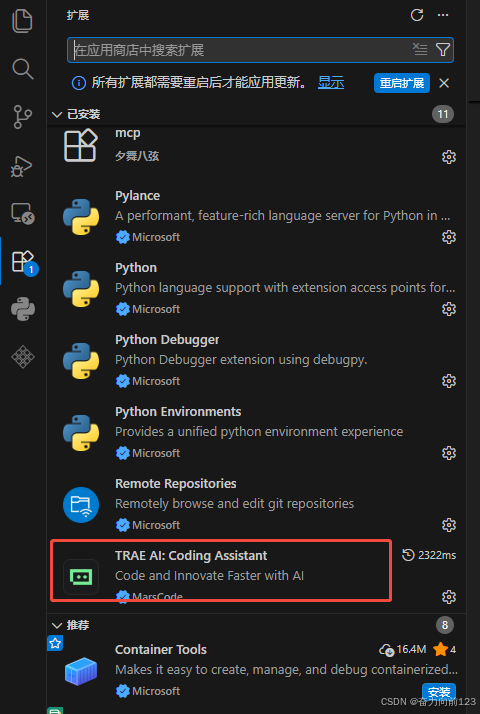The width and height of the screenshot is (480, 714).
Task: Open the Python icon in activity bar
Action: [x=23, y=309]
